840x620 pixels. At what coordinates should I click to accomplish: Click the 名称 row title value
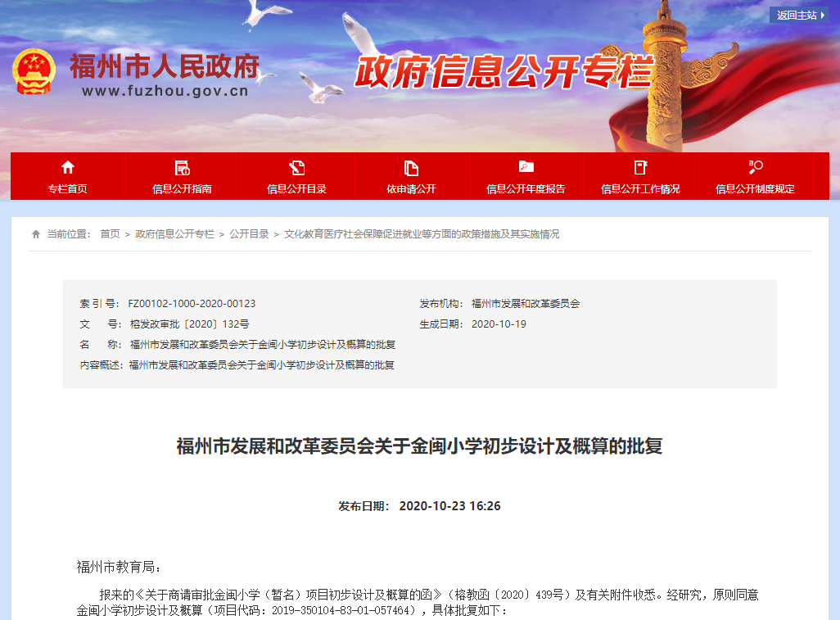click(263, 345)
